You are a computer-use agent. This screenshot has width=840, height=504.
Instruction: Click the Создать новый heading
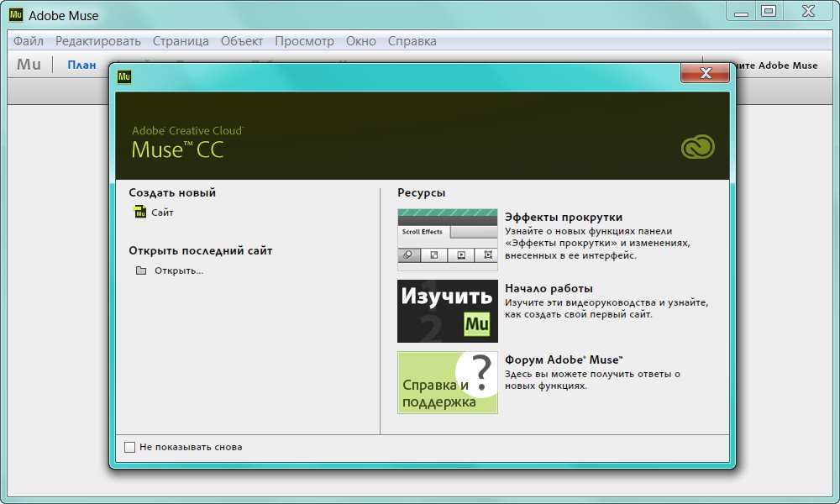coord(172,192)
